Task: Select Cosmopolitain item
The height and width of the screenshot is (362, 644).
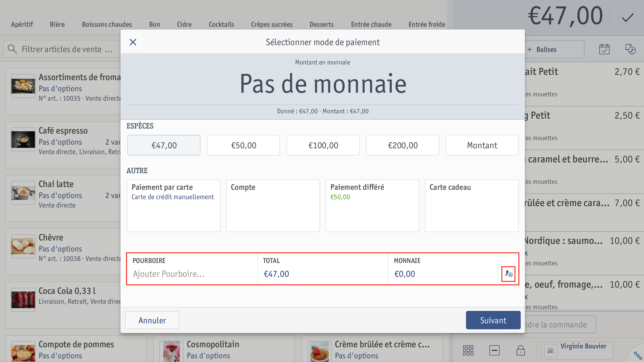Action: [x=224, y=349]
